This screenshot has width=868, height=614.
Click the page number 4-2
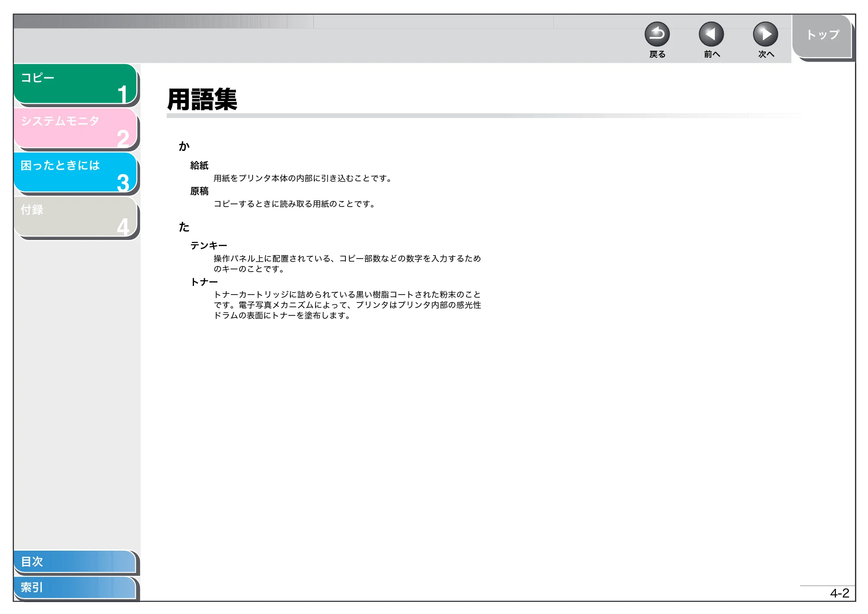tap(839, 593)
